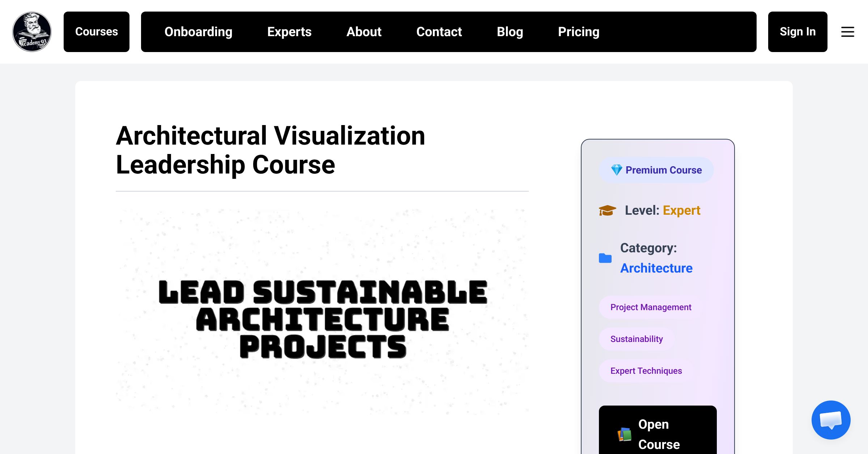Open the Courses menu
This screenshot has width=868, height=454.
(97, 32)
